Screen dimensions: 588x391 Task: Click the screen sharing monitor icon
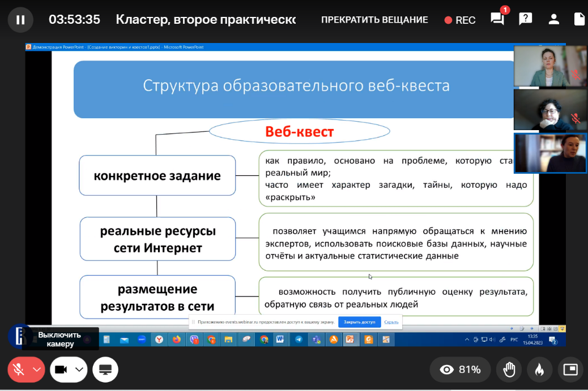(x=105, y=370)
